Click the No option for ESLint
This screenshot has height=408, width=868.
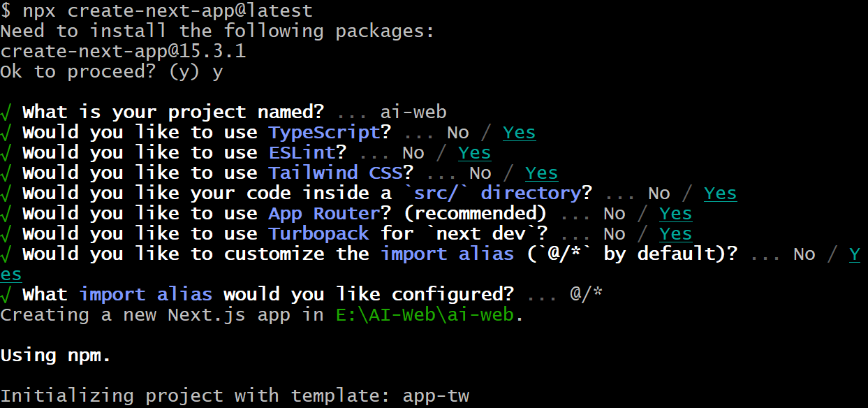click(x=413, y=153)
